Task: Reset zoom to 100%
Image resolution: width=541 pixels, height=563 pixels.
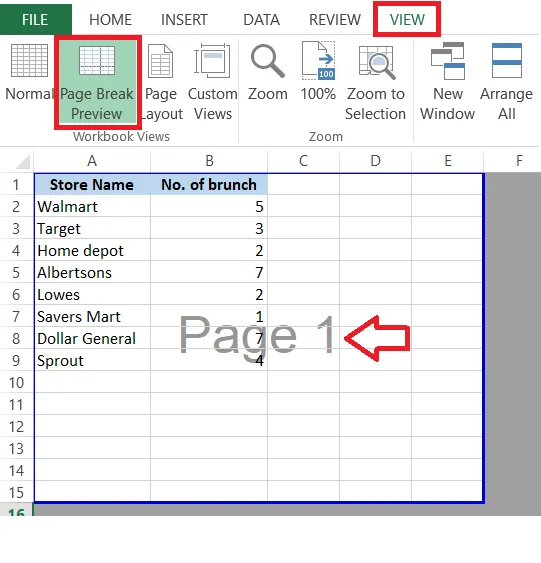Action: pyautogui.click(x=318, y=72)
